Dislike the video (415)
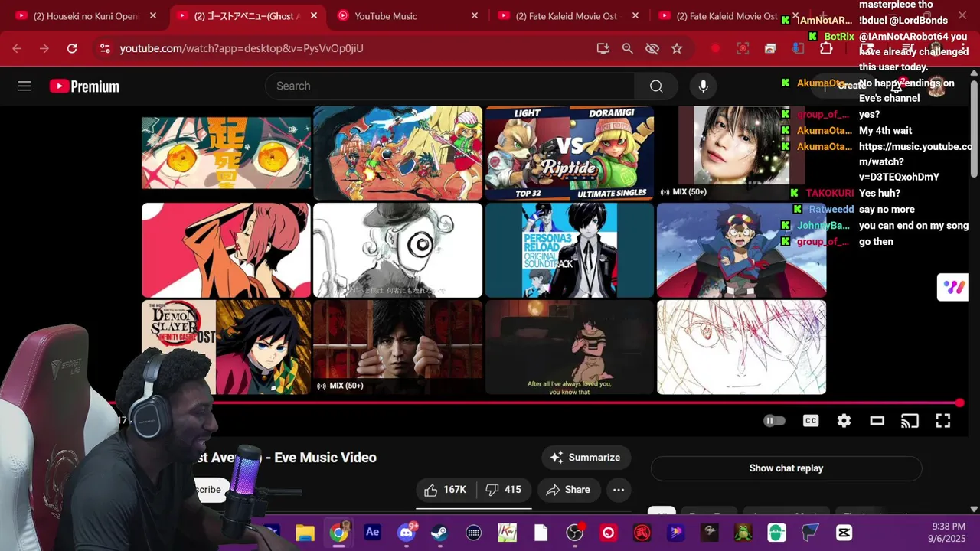Screen dimensions: 980x551 coord(503,490)
